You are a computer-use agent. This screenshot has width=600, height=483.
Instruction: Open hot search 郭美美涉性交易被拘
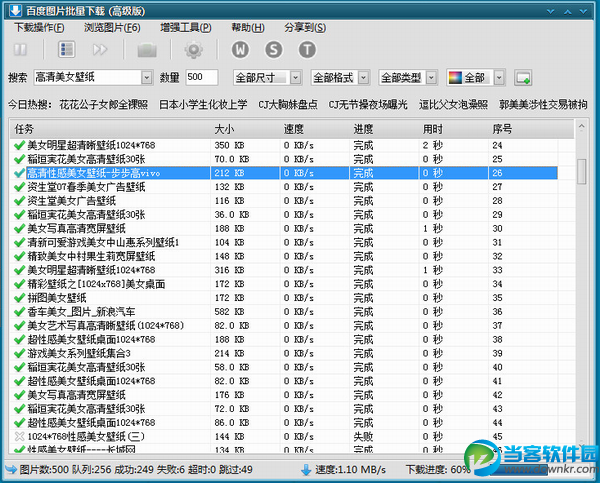coord(543,104)
